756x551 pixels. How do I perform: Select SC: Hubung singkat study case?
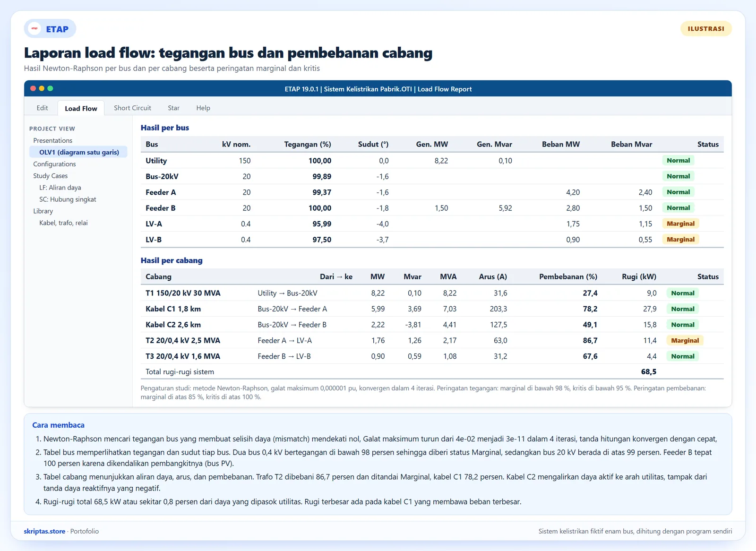[x=68, y=199]
